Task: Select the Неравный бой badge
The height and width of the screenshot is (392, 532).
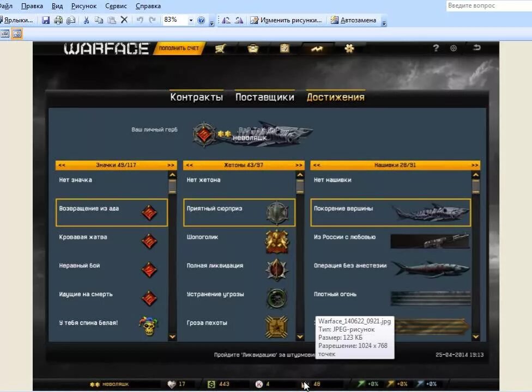Action: click(112, 269)
